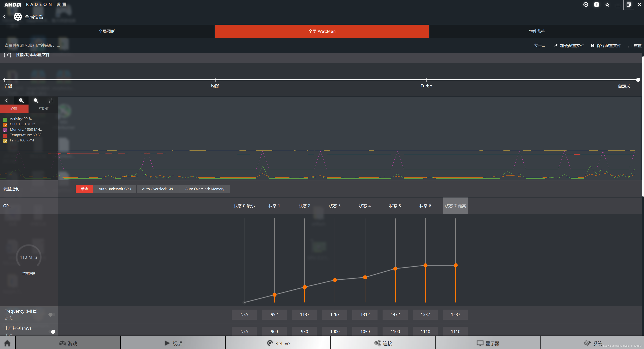Edit state 5 frequency field 1472

coord(395,314)
